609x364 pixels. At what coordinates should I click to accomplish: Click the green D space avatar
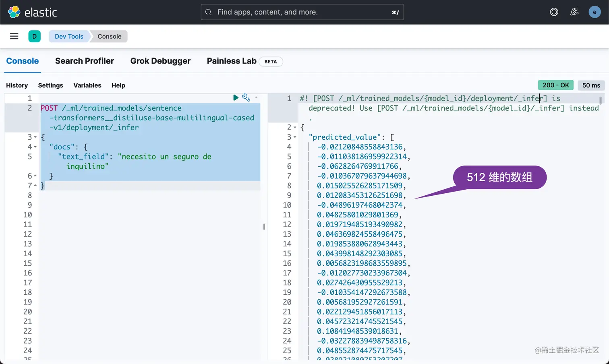pyautogui.click(x=34, y=36)
